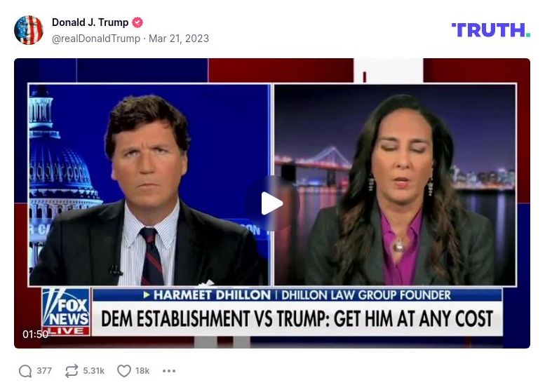
Task: Click the HARMEET DHILLON name caption bar
Action: coord(297,295)
